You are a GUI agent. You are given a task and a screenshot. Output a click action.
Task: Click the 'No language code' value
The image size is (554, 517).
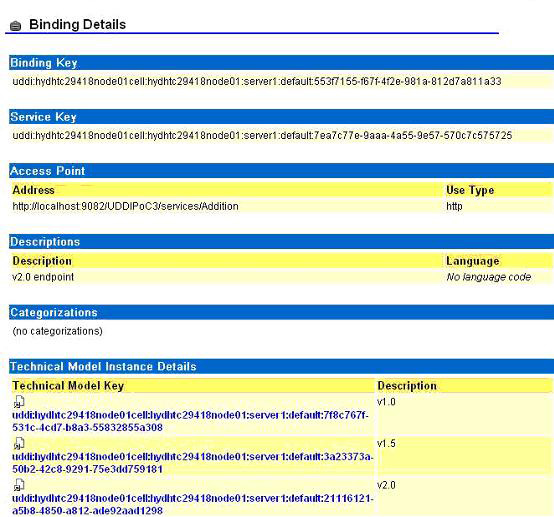click(x=489, y=277)
